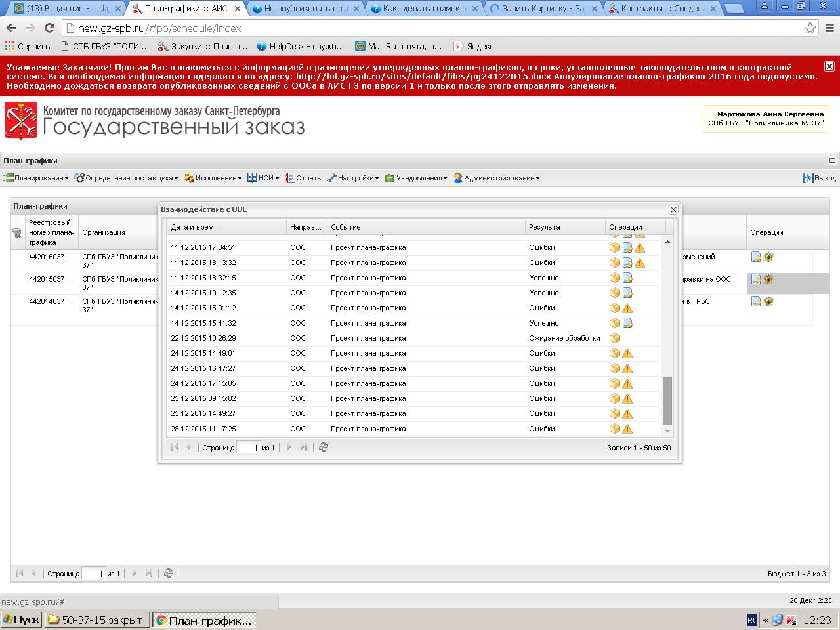Bookmark this page with star icon
Image resolution: width=840 pixels, height=630 pixels.
[x=810, y=28]
